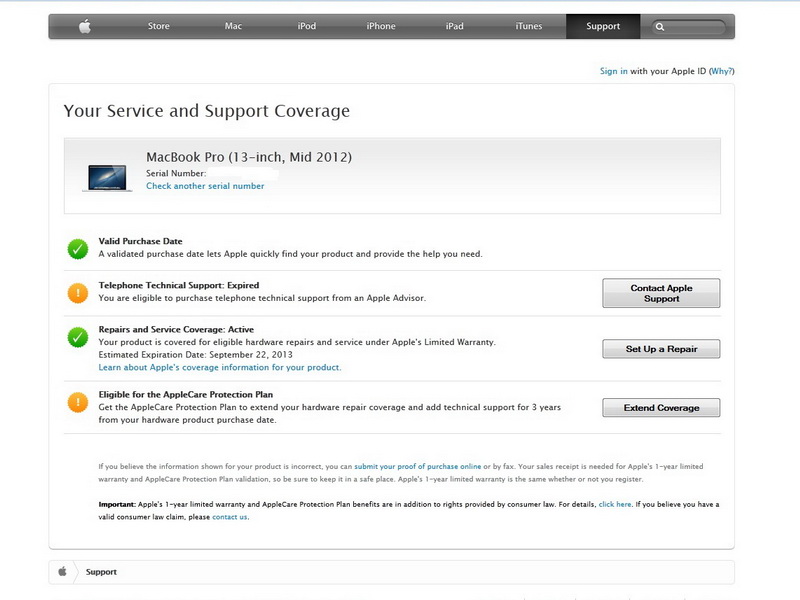
Task: Click the green checkmark beside Valid Purchase Date
Action: (x=78, y=249)
